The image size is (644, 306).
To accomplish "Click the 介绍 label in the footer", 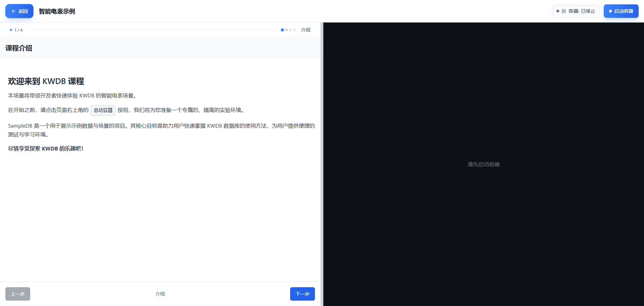I will pyautogui.click(x=160, y=294).
